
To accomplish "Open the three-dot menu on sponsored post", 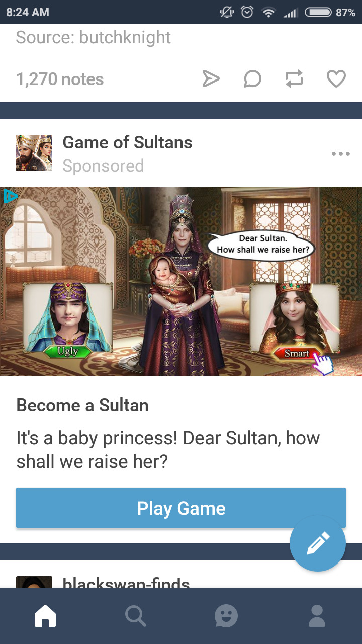I will (341, 154).
